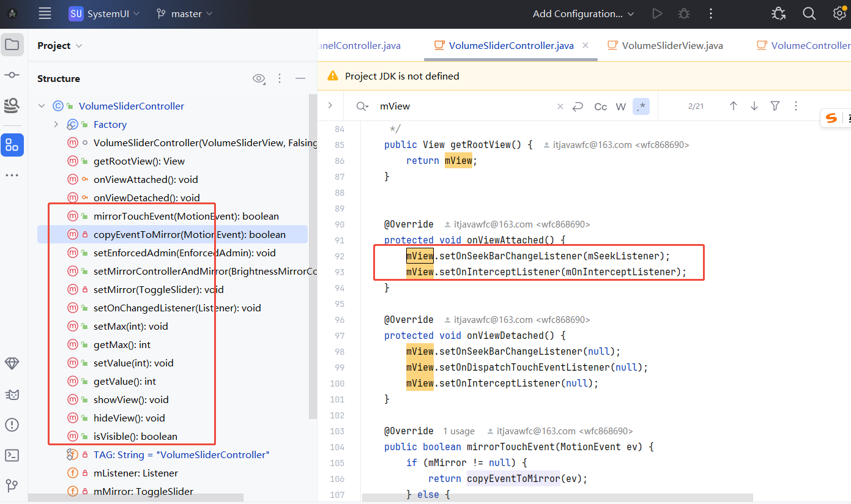
Task: Go to next occurrence arrow
Action: pos(754,106)
